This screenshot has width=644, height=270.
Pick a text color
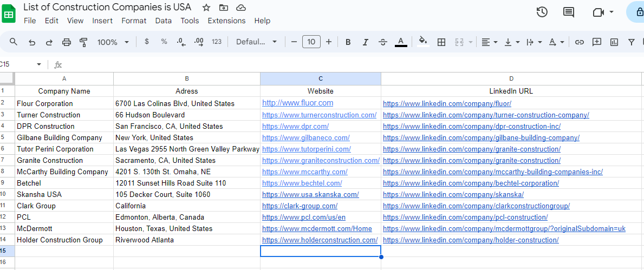pyautogui.click(x=401, y=42)
